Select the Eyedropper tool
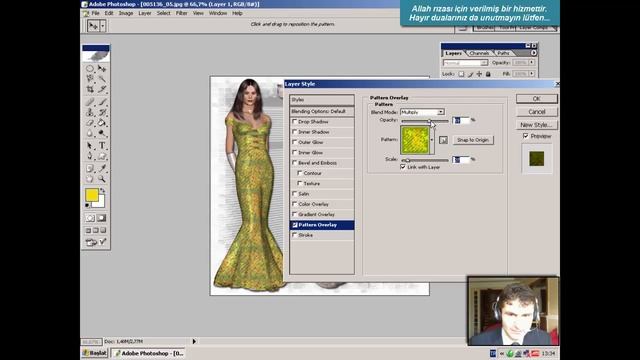Image resolution: width=640 pixels, height=360 pixels. [102, 168]
